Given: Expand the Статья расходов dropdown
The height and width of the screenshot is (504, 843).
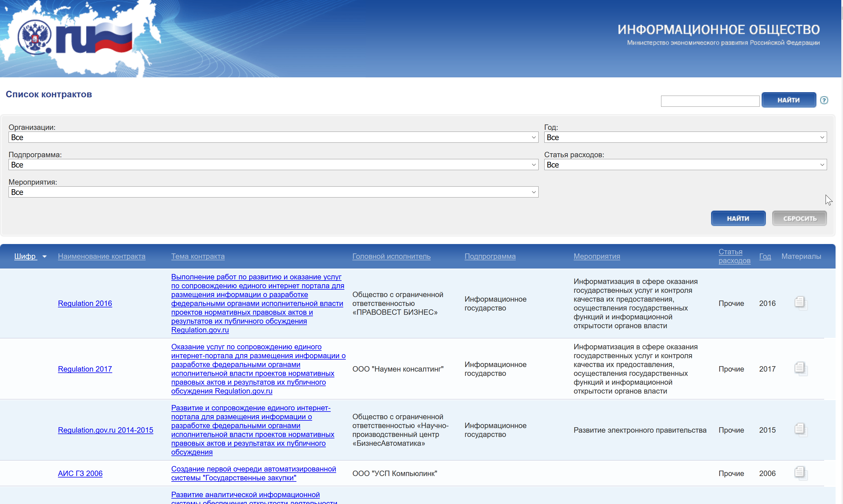Looking at the screenshot, I should click(685, 165).
